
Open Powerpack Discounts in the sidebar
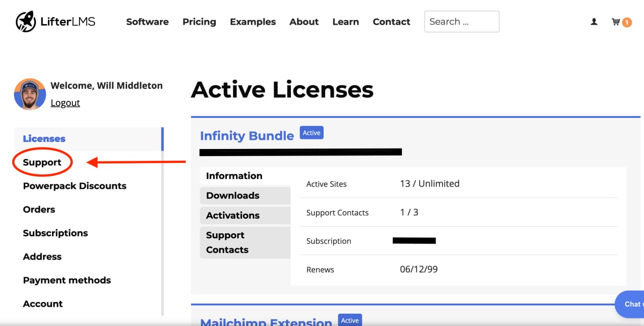75,186
